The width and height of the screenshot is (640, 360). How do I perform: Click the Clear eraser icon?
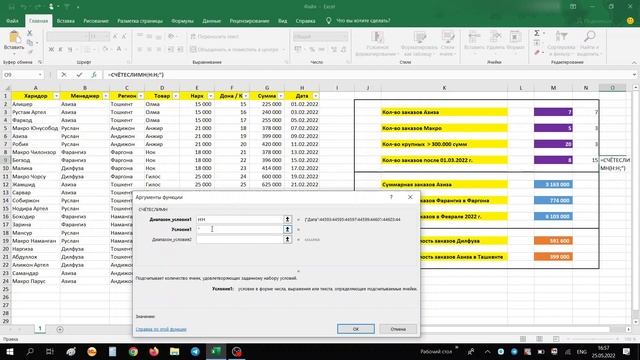pyautogui.click(x=537, y=52)
